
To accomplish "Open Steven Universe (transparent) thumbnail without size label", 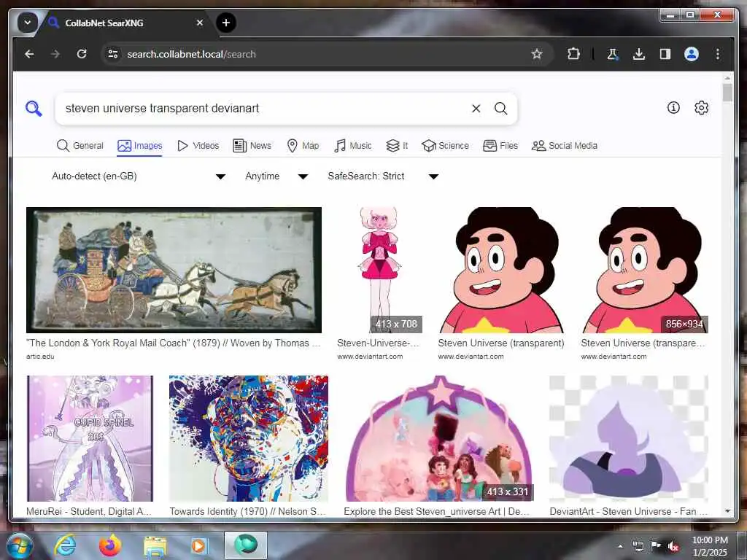I will (x=501, y=270).
